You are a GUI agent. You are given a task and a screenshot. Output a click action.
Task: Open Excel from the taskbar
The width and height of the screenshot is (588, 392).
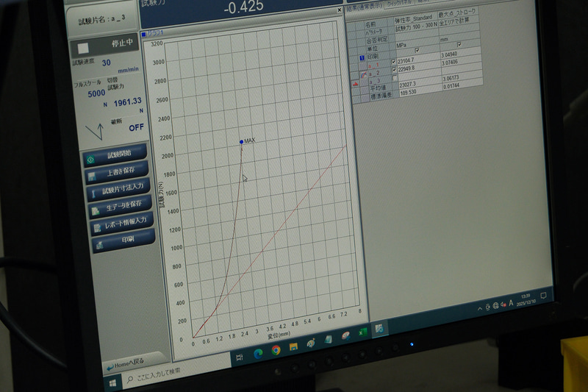coord(362,332)
